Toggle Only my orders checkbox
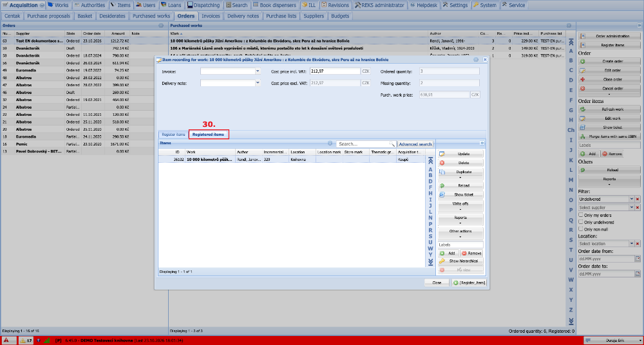644x345 pixels. [581, 215]
